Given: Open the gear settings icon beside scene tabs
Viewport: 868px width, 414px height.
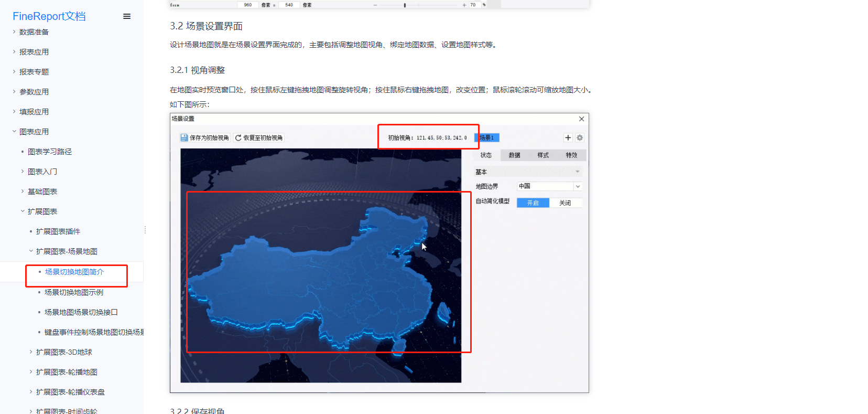Looking at the screenshot, I should [580, 138].
